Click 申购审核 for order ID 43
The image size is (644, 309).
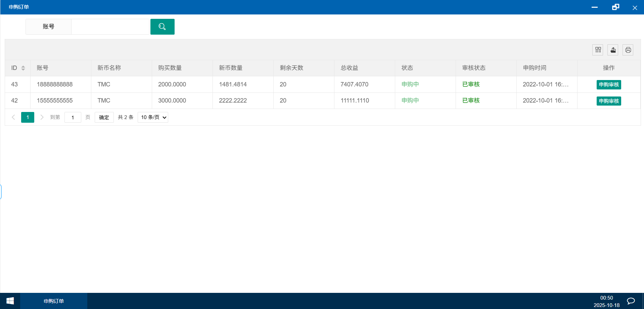pos(608,85)
